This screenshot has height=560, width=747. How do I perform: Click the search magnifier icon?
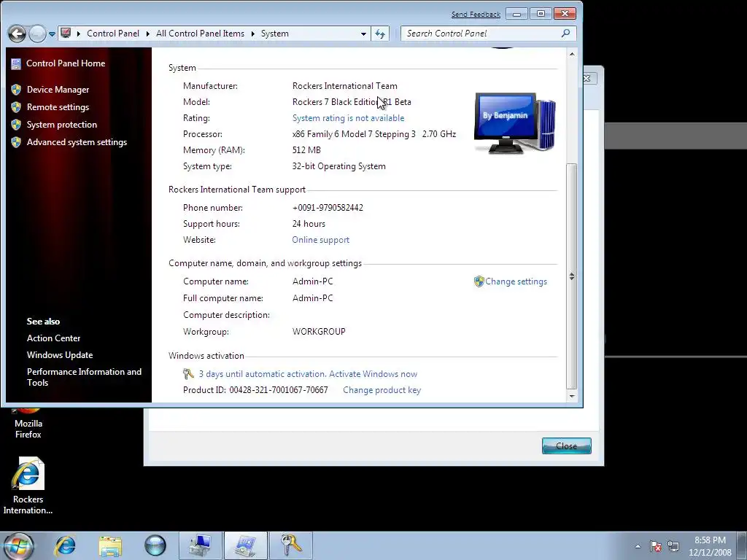[565, 34]
